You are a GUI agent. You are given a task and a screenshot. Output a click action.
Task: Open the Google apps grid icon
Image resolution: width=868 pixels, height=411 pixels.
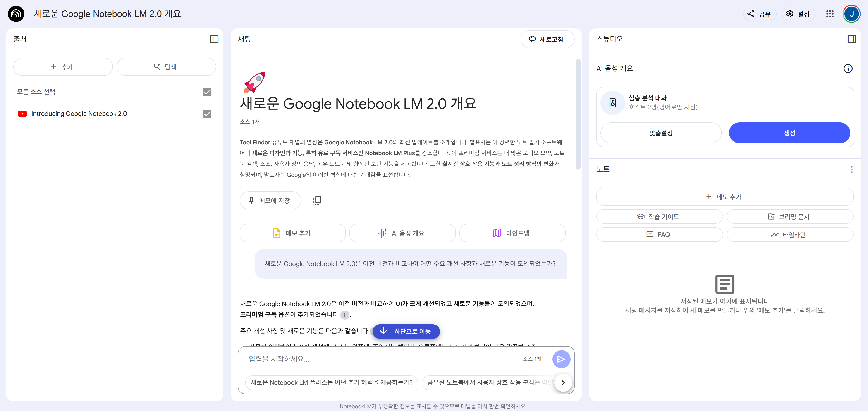point(830,14)
